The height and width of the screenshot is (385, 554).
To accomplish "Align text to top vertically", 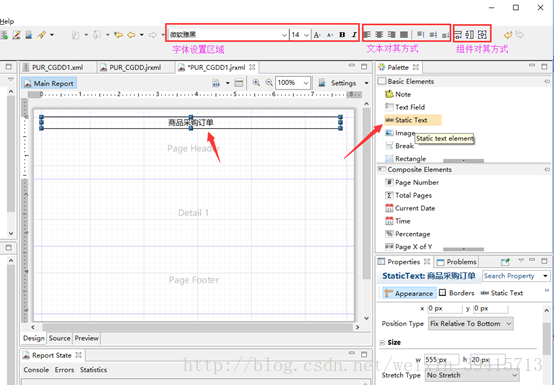I will [x=420, y=35].
